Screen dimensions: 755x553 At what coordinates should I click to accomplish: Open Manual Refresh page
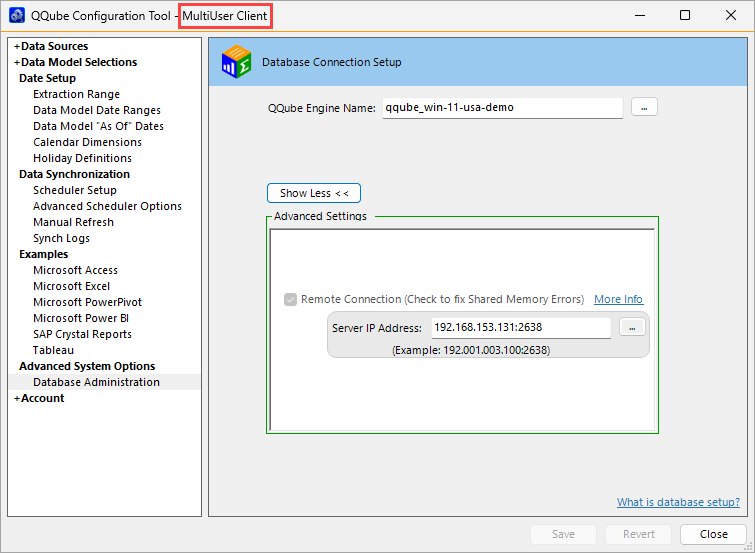73,222
